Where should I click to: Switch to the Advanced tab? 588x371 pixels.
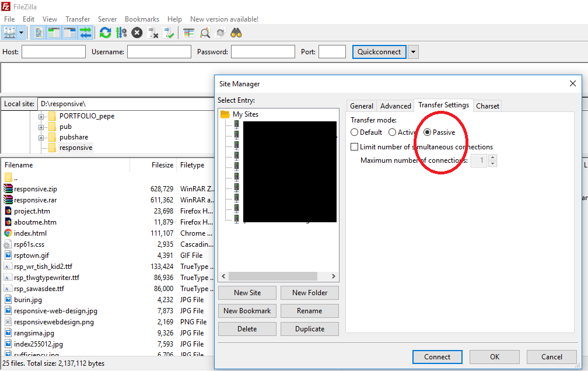(395, 106)
